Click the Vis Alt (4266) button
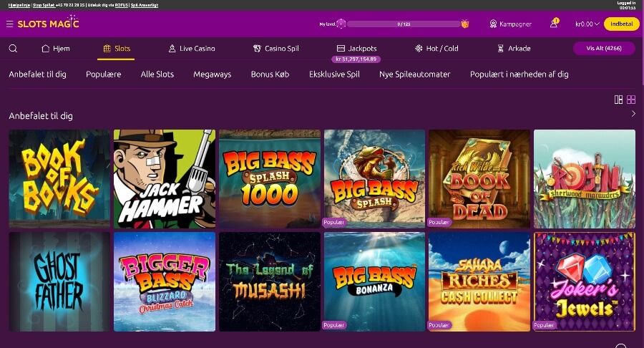The width and height of the screenshot is (644, 348). (x=603, y=49)
